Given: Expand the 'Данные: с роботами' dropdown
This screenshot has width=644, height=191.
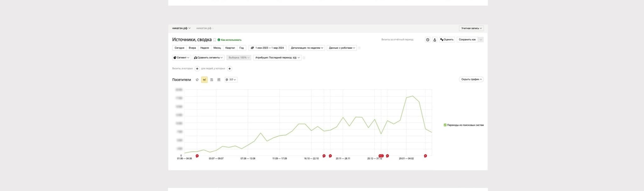Looking at the screenshot, I should 341,48.
